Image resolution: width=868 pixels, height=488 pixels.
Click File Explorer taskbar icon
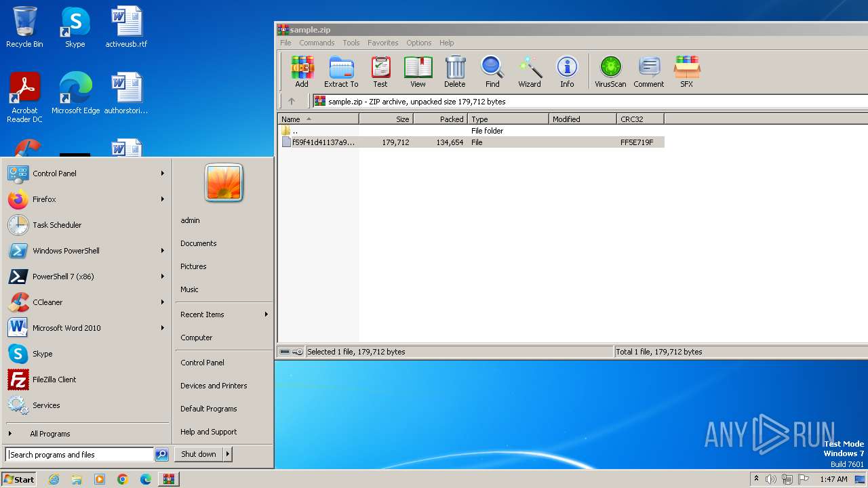pyautogui.click(x=77, y=479)
